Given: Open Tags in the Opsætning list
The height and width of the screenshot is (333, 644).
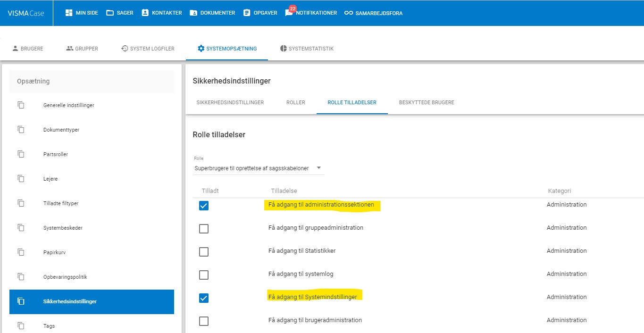Looking at the screenshot, I should tap(92, 326).
